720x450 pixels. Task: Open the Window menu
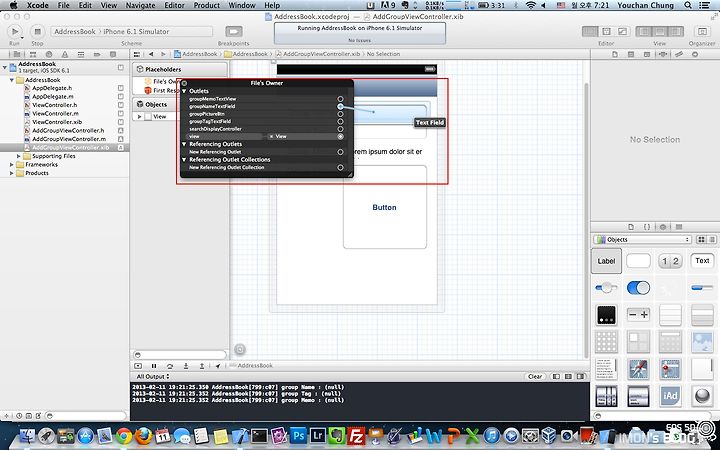(242, 5)
